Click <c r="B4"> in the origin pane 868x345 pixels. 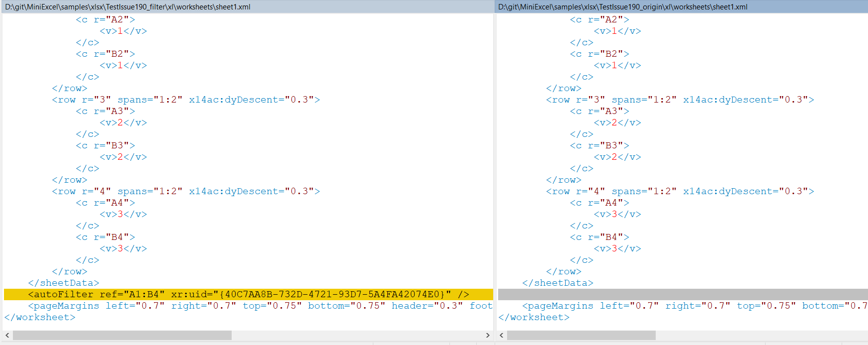tap(600, 237)
